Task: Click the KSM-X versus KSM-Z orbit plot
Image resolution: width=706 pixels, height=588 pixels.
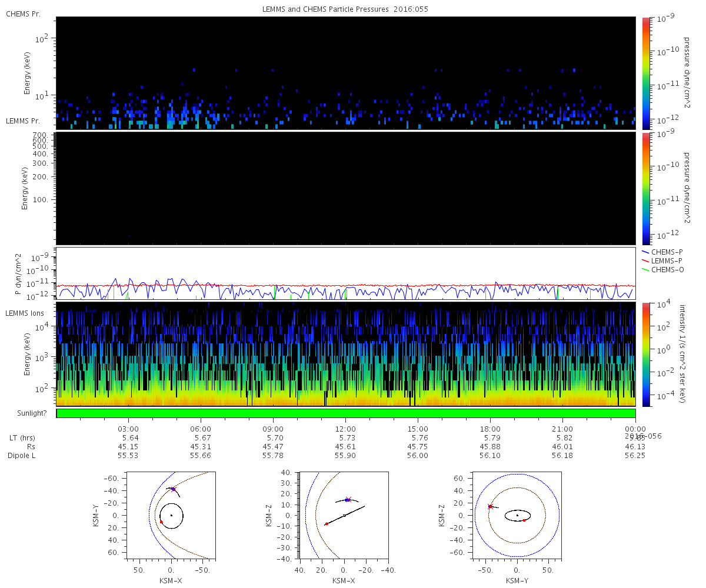Action: (x=344, y=514)
